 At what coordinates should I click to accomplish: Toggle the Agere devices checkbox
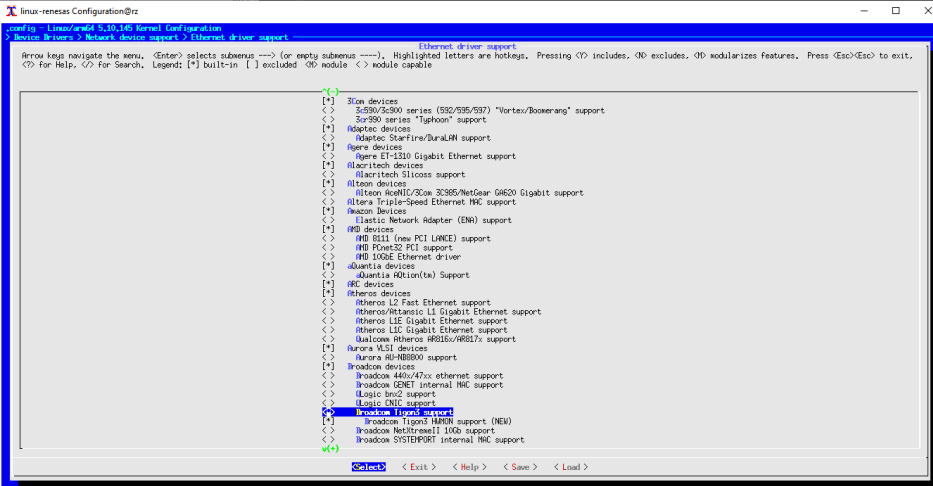point(328,147)
